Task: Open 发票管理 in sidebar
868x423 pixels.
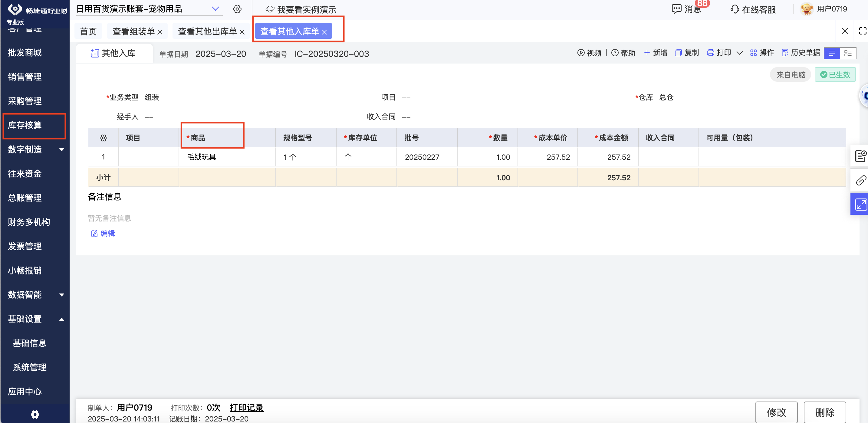Action: pos(25,246)
